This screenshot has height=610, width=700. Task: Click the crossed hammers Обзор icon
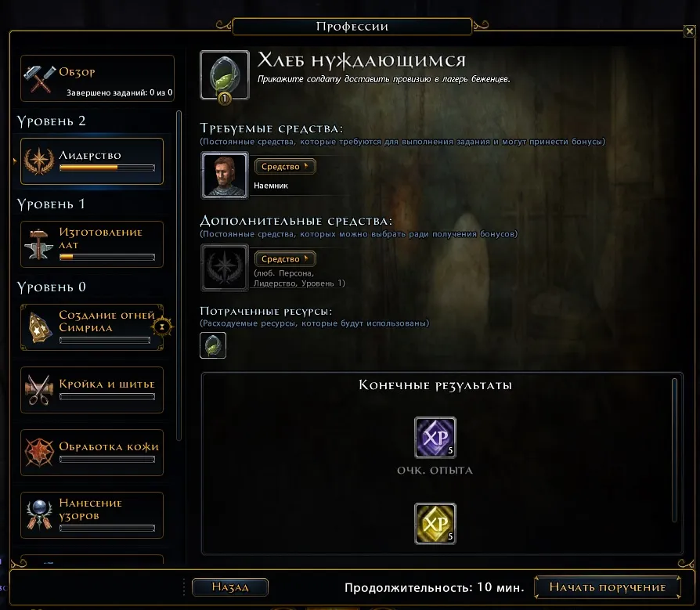pos(39,78)
